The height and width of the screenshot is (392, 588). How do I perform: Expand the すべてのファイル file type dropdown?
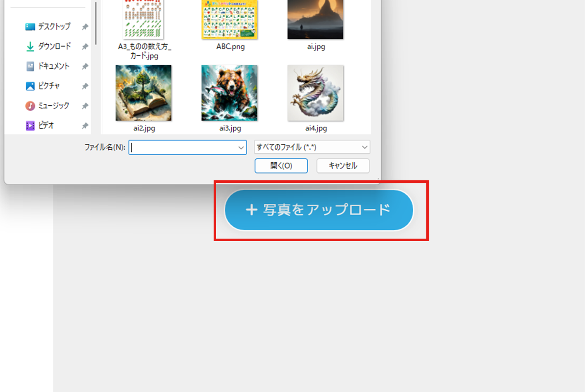364,147
